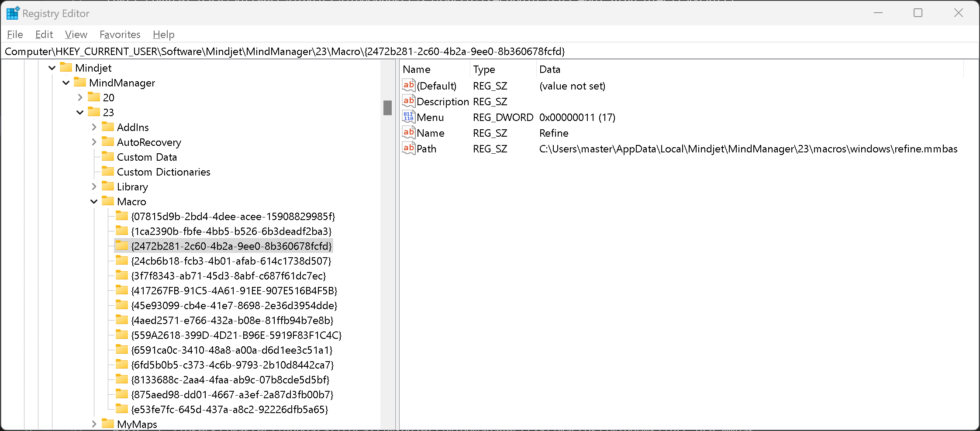Screen dimensions: 980x431
Task: Select key {559A2618-399D-4D21-B96E-5919F83F1C4C}
Action: pyautogui.click(x=236, y=335)
